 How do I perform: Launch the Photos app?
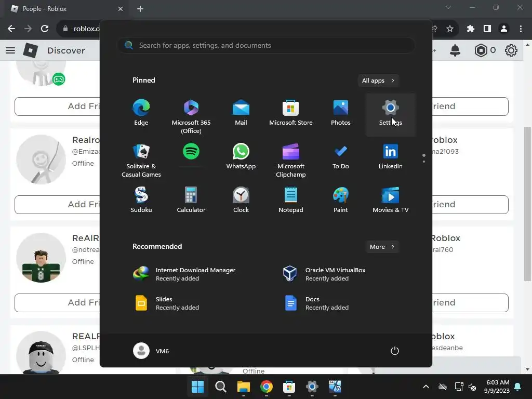click(x=341, y=114)
